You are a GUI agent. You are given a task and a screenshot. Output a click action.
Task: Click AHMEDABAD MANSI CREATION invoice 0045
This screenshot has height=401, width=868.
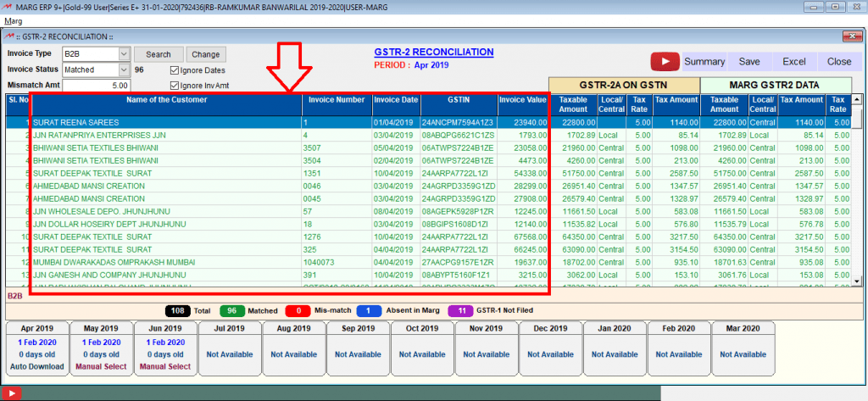pos(428,199)
